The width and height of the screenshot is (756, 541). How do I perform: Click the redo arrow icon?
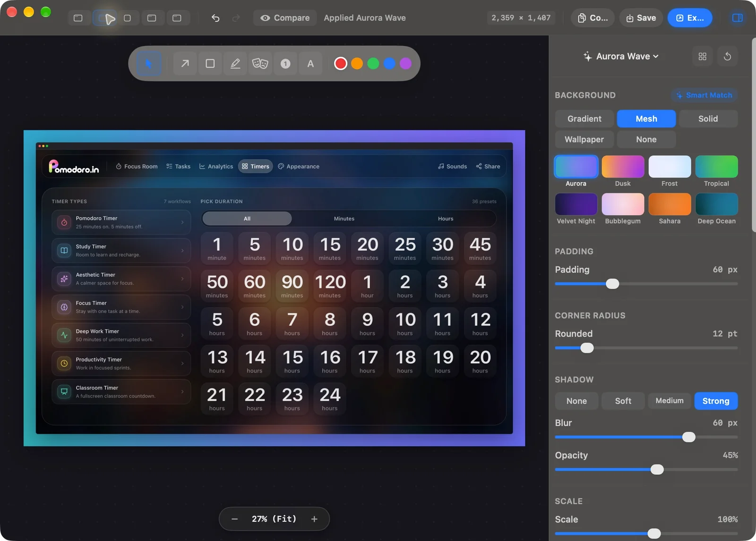pyautogui.click(x=236, y=18)
